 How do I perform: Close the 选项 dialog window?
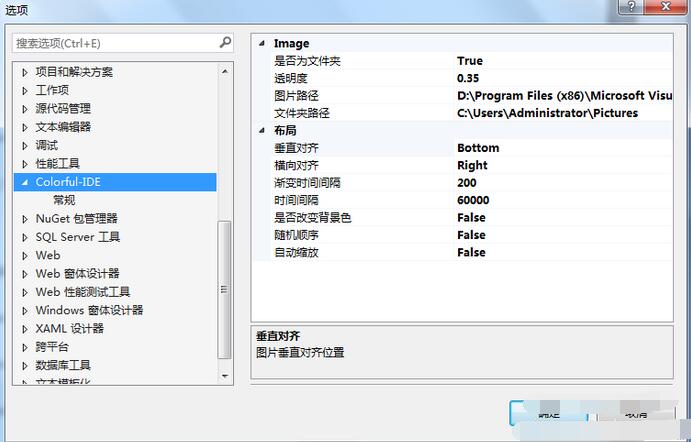click(x=665, y=7)
